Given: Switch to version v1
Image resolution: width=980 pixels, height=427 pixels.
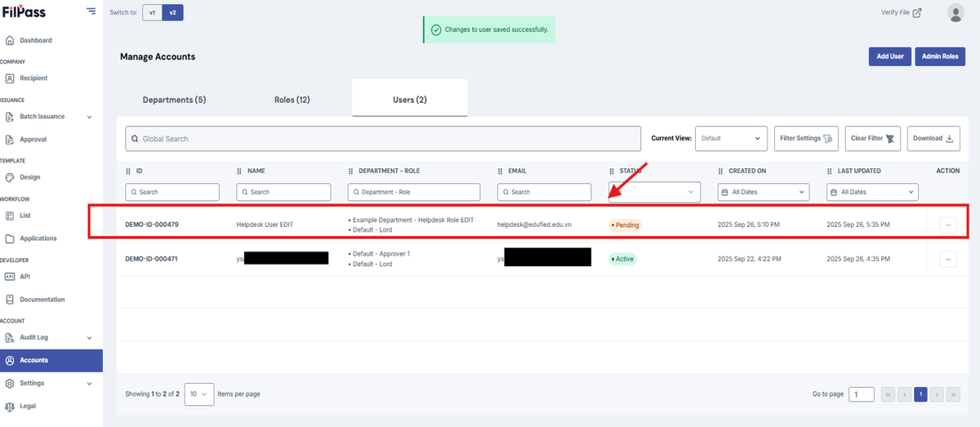Looking at the screenshot, I should point(152,12).
